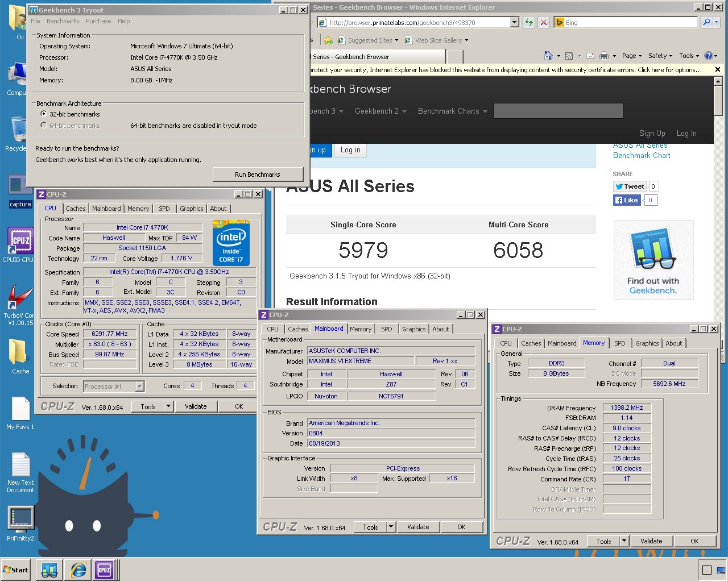The height and width of the screenshot is (582, 728).
Task: Click the IE Home icon
Action: pos(548,56)
